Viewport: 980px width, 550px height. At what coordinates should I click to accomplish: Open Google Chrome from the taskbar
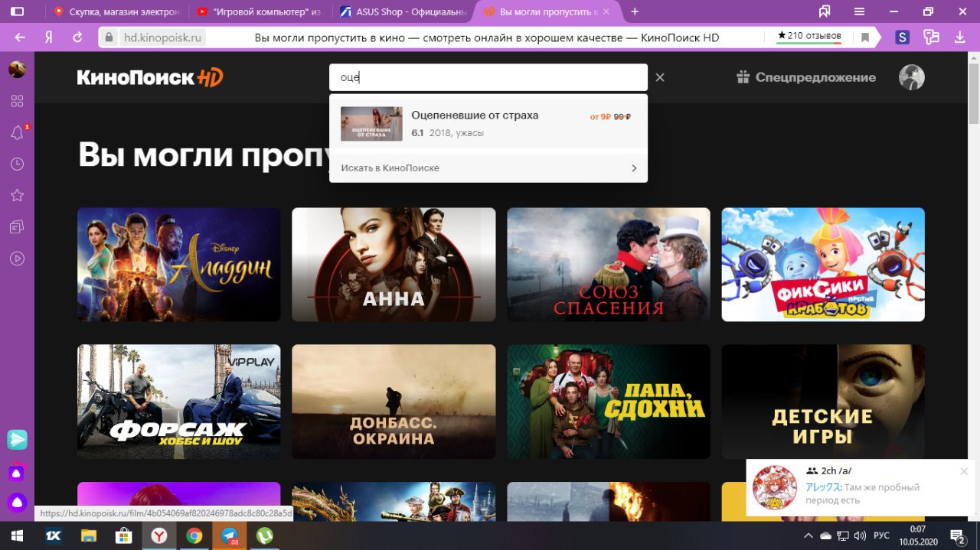click(x=194, y=535)
